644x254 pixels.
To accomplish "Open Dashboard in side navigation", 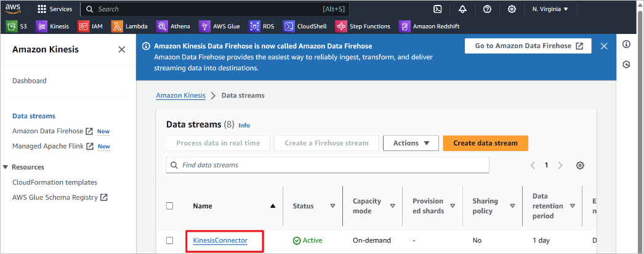I will coord(29,81).
